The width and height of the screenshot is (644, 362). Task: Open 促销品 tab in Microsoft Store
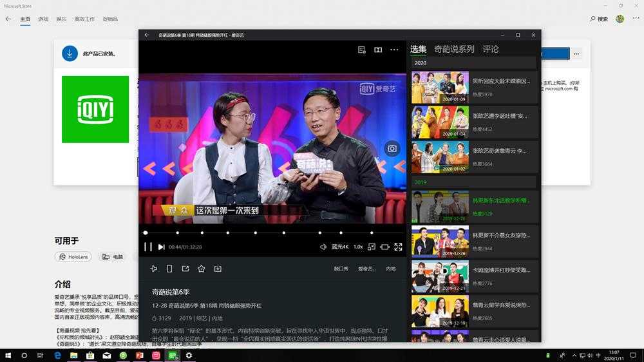point(110,19)
